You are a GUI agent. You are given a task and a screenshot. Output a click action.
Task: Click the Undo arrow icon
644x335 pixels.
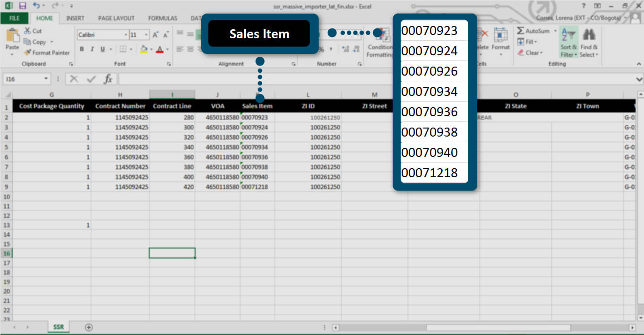pyautogui.click(x=37, y=6)
